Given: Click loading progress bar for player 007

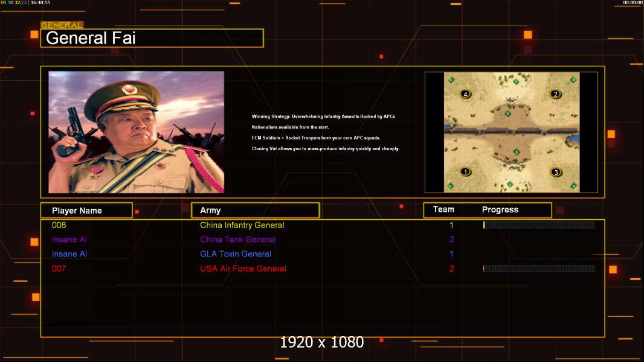Looking at the screenshot, I should click(x=539, y=268).
